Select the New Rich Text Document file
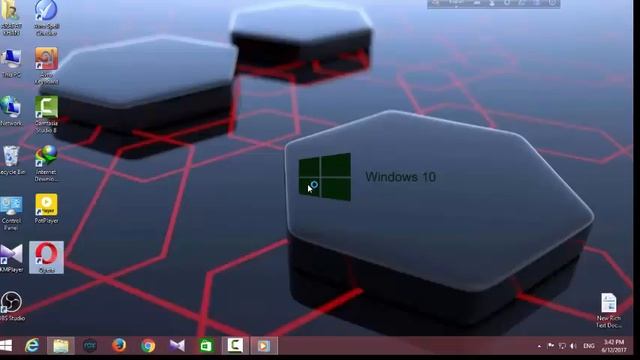The width and height of the screenshot is (640, 360). pyautogui.click(x=609, y=310)
